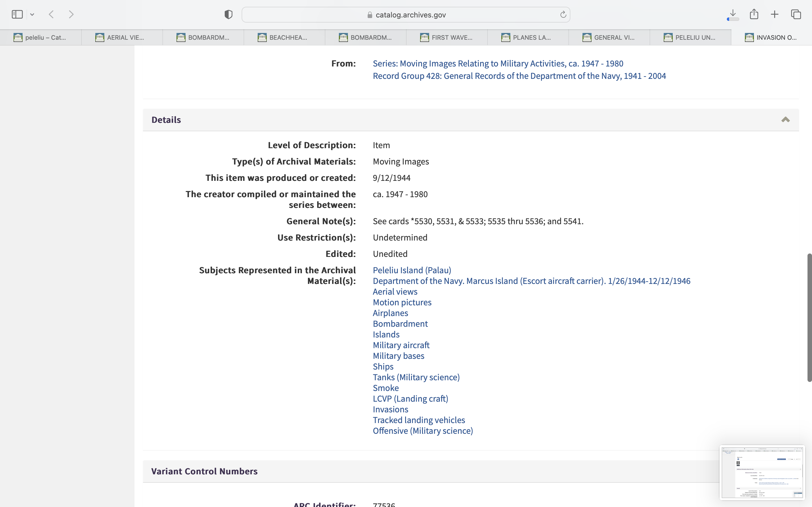Switch to the 'peleliu – Cat...' tab
The image size is (812, 507).
[41, 37]
